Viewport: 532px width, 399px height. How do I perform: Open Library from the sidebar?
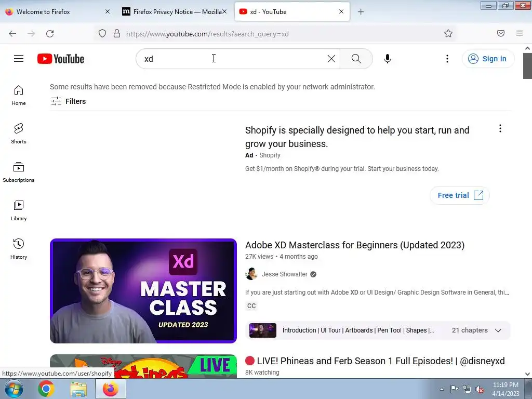point(19,211)
